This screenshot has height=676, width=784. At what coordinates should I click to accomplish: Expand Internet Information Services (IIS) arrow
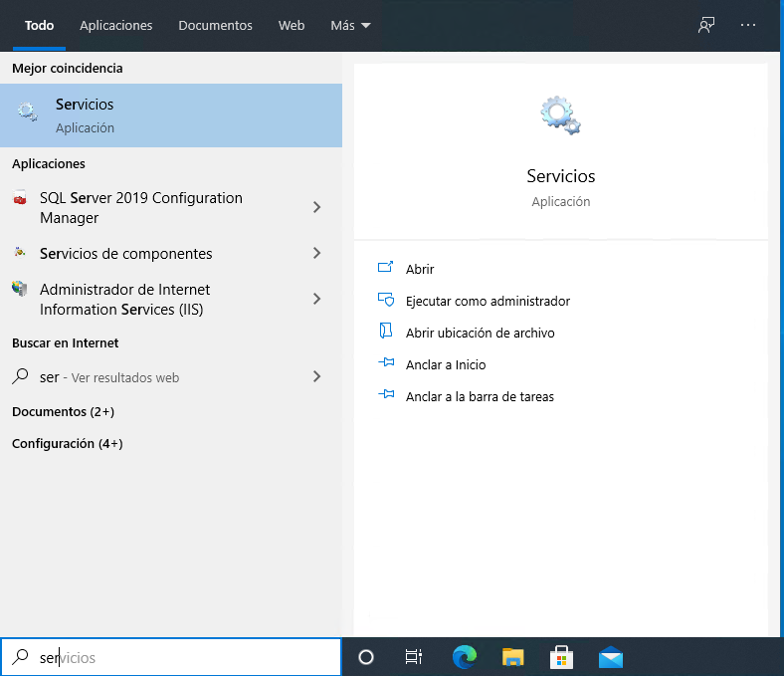pos(316,299)
